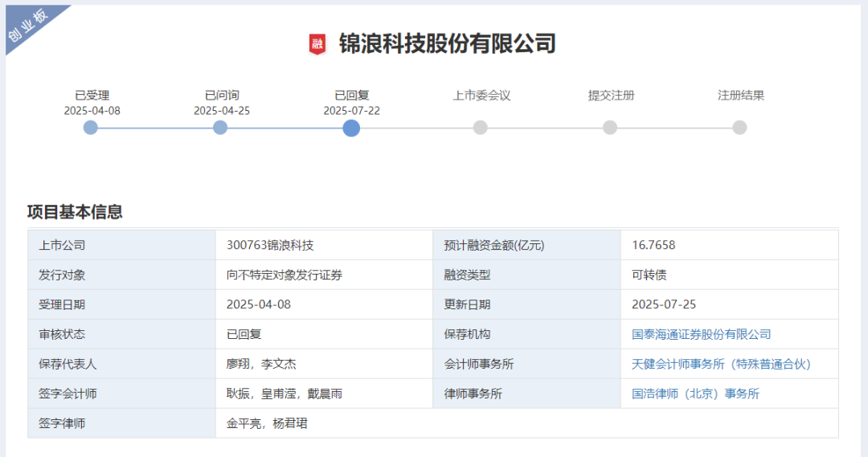The height and width of the screenshot is (457, 868).
Task: Click the 审核状态 label cell
Action: pyautogui.click(x=122, y=334)
